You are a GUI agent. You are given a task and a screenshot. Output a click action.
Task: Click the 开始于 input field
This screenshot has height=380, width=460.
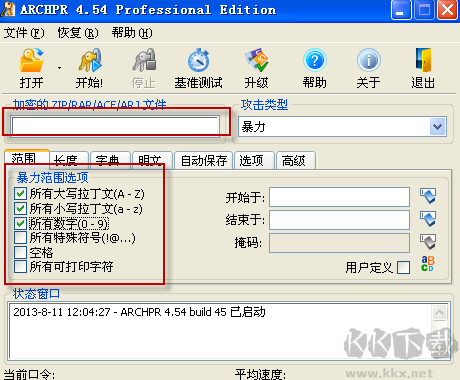(x=339, y=197)
